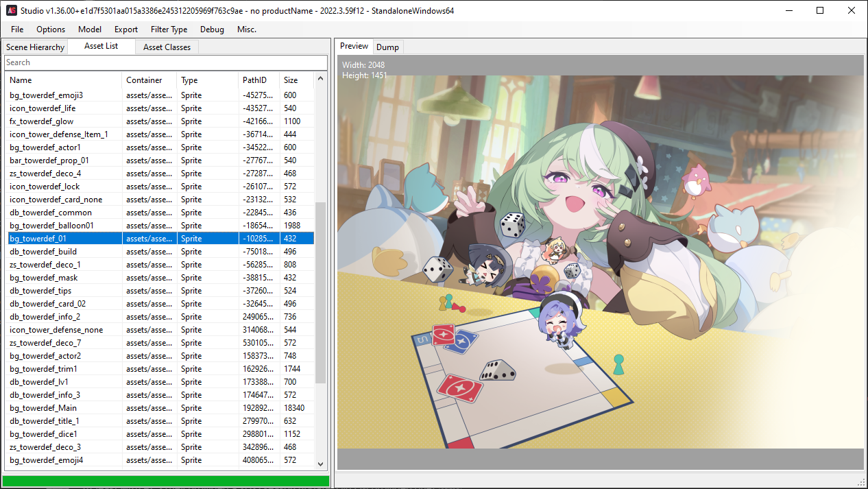
Task: Select asset zs_towerdef_deco_4
Action: tap(160, 174)
